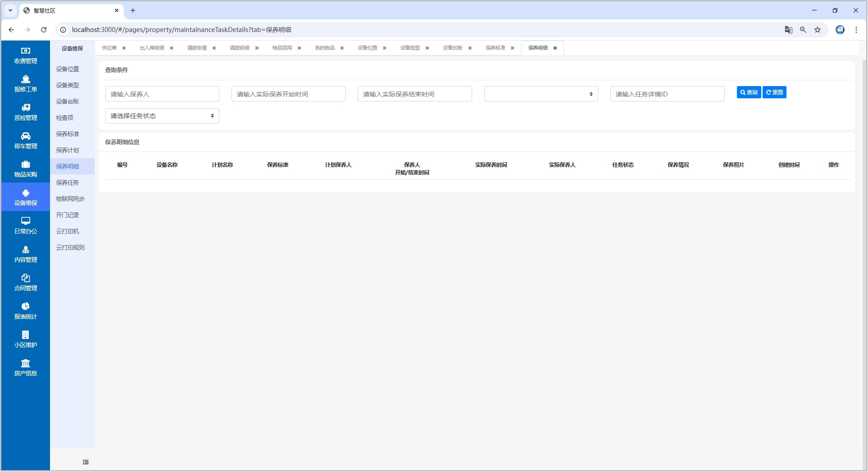Click the 请输入保养人 input field
868x472 pixels.
pos(162,94)
